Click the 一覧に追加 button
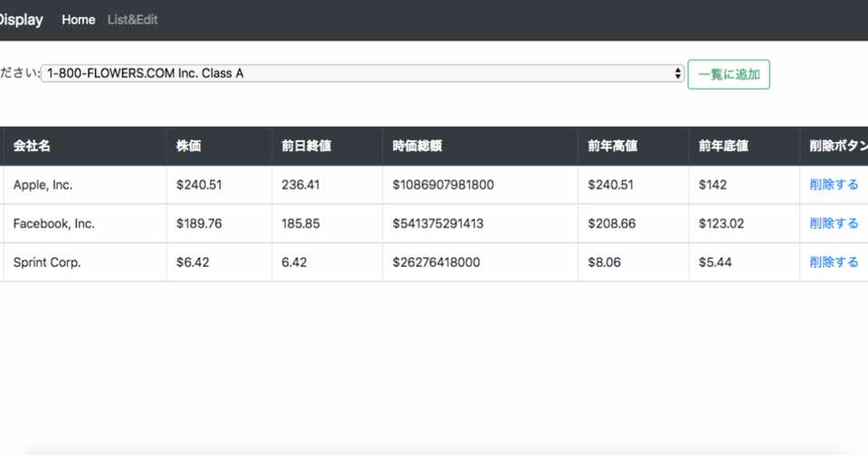The image size is (868, 455). tap(729, 74)
